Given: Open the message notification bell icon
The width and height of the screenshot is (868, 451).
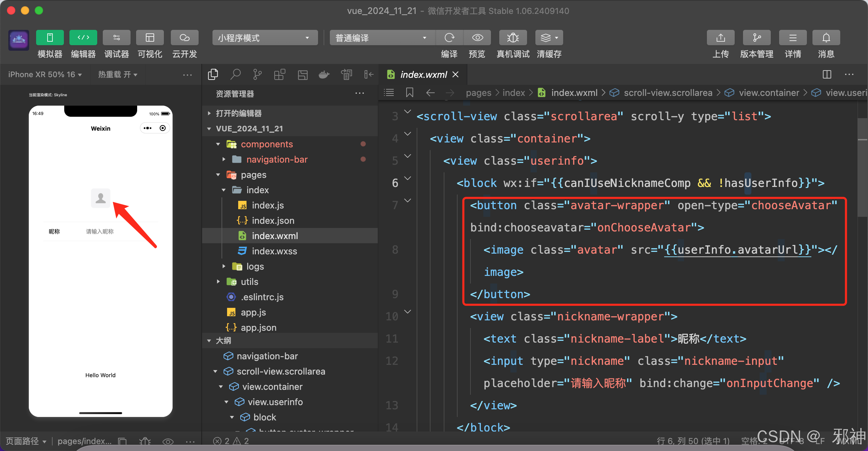Looking at the screenshot, I should point(826,38).
